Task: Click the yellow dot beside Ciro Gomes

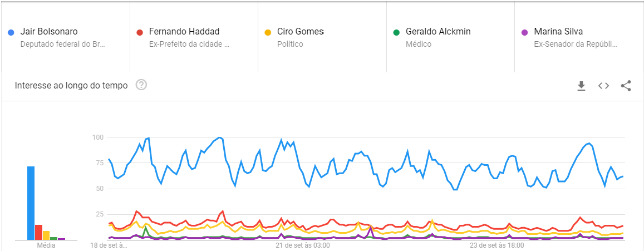Action: (x=268, y=32)
